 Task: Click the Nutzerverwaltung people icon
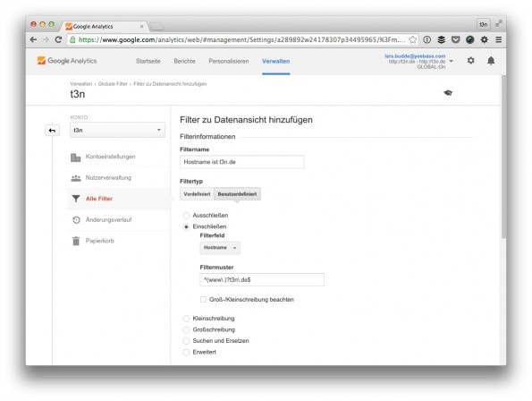pos(76,178)
